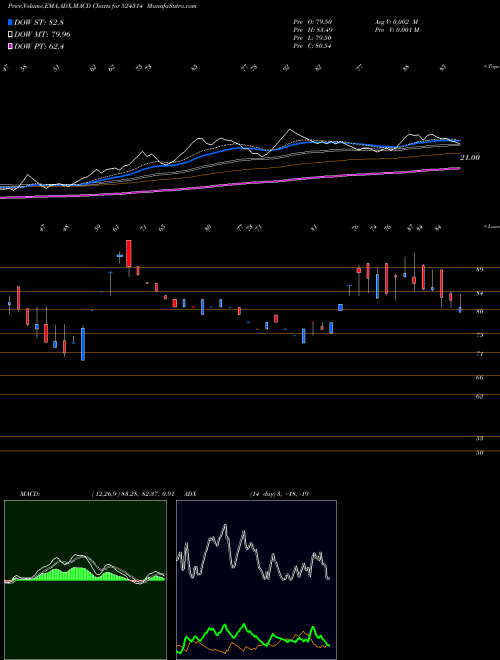Click the 'ADX' panel heading
The width and height of the screenshot is (500, 660).
(190, 493)
